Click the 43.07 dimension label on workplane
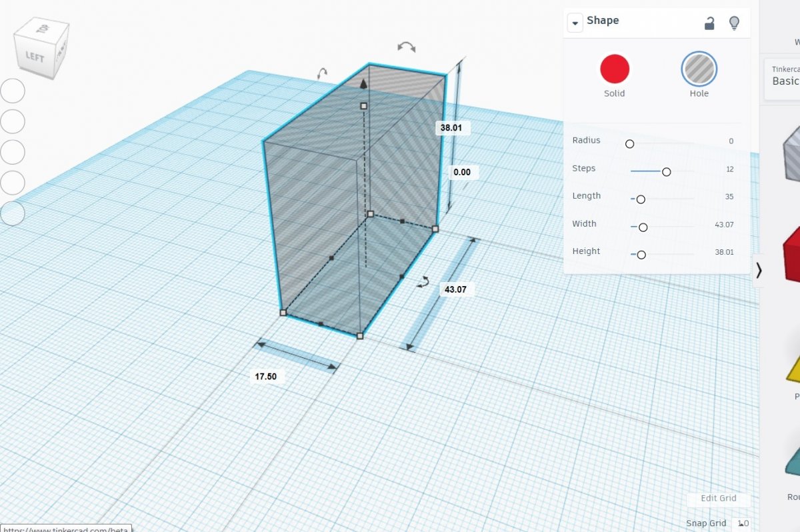The width and height of the screenshot is (800, 532). point(455,289)
